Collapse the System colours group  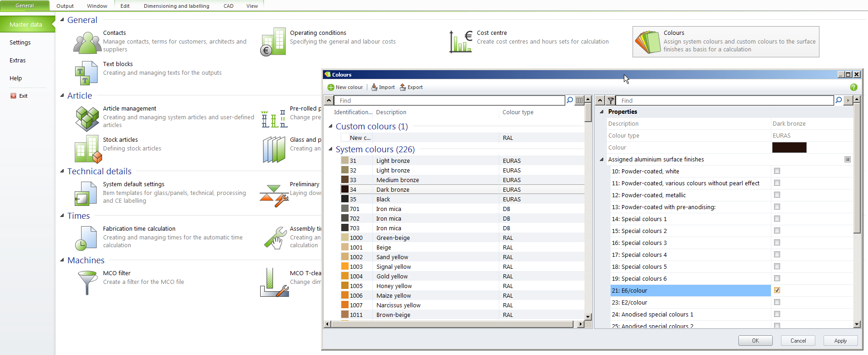[x=330, y=149]
